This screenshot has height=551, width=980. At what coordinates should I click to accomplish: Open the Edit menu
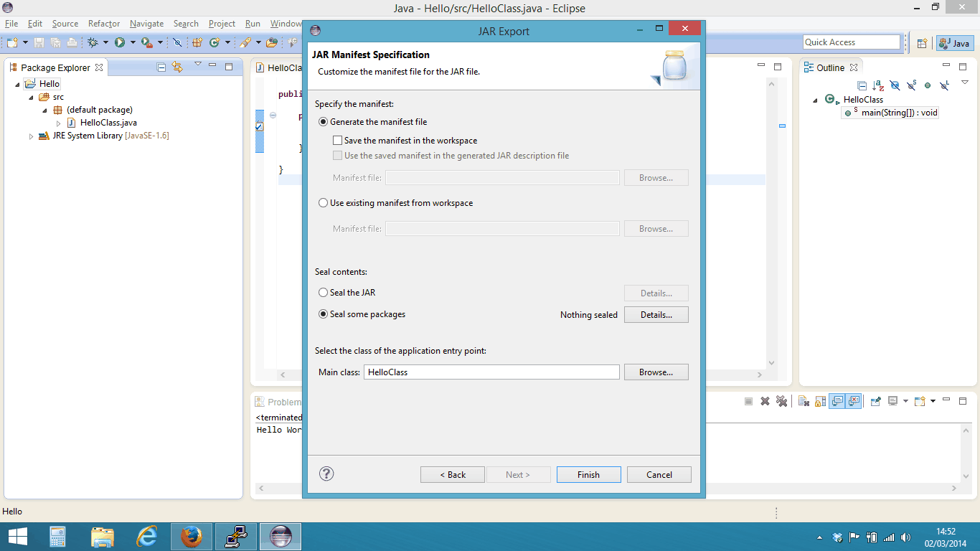point(35,24)
